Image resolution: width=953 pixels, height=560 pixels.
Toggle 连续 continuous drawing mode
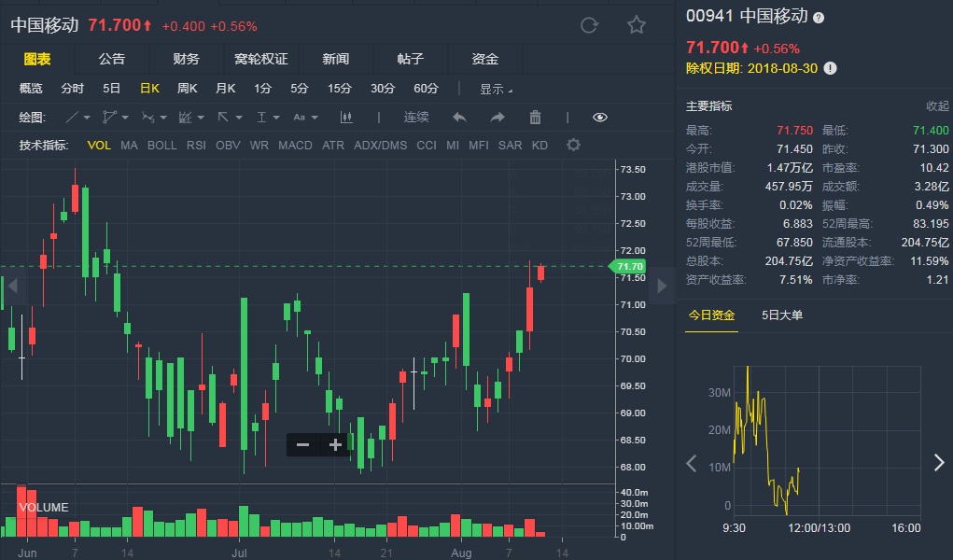coord(416,117)
